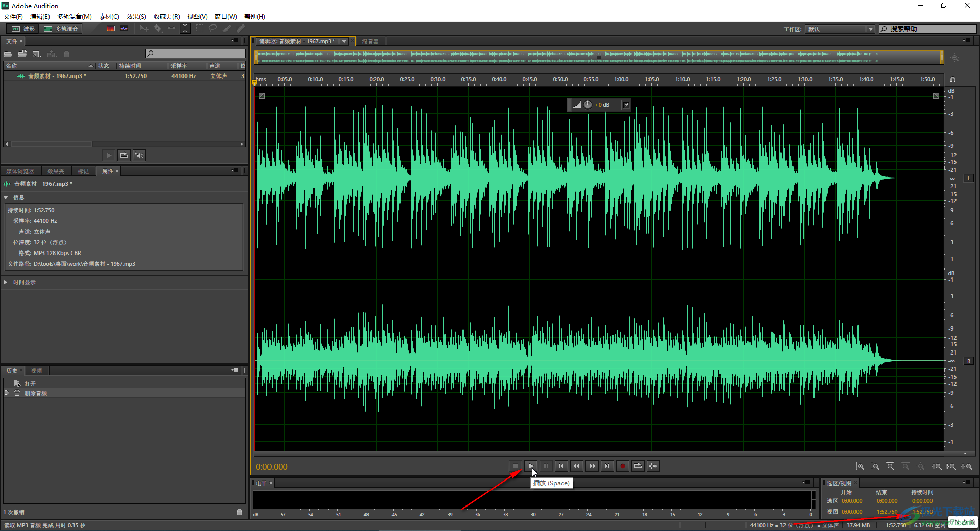Viewport: 980px width, 531px height.
Task: Click the Stop transport button
Action: pyautogui.click(x=516, y=466)
